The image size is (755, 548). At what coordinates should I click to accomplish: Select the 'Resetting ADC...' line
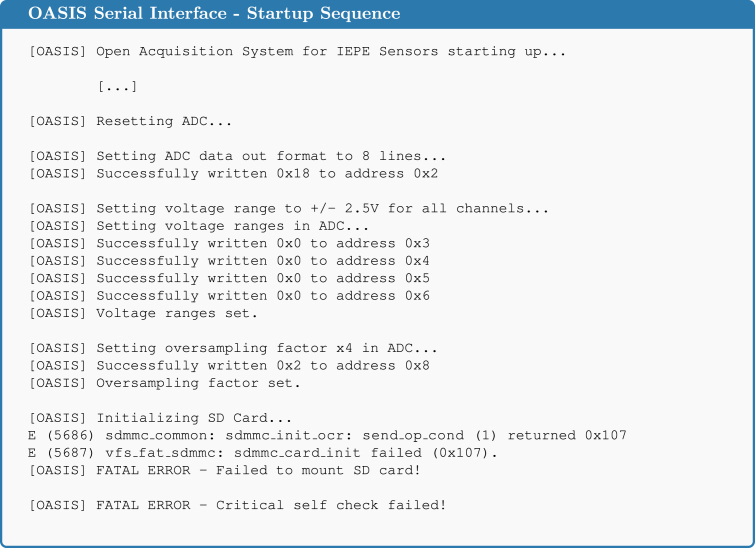coord(130,121)
